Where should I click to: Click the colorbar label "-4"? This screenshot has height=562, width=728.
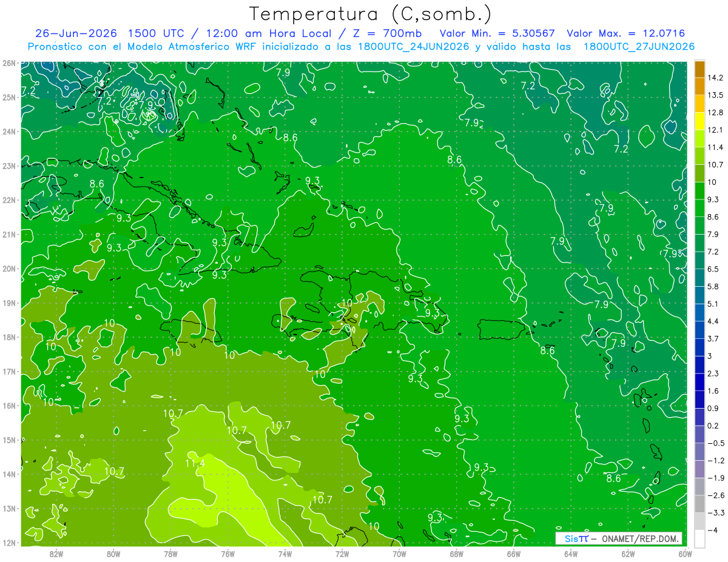(712, 530)
